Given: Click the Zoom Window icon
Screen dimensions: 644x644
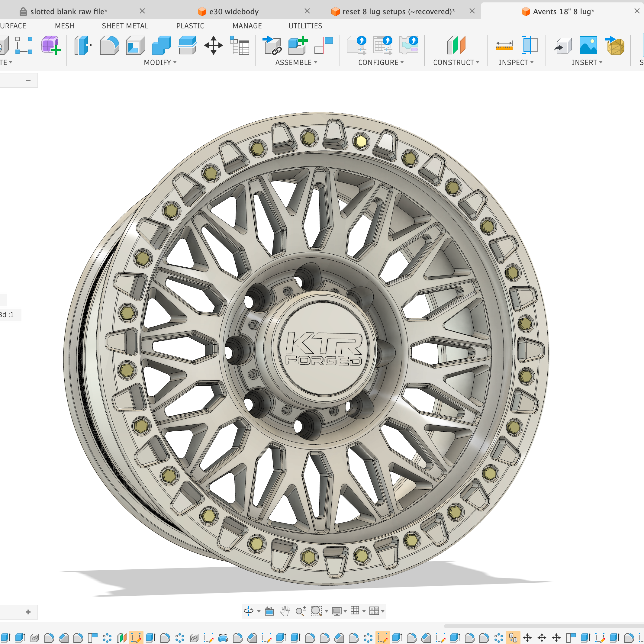Looking at the screenshot, I should 316,611.
